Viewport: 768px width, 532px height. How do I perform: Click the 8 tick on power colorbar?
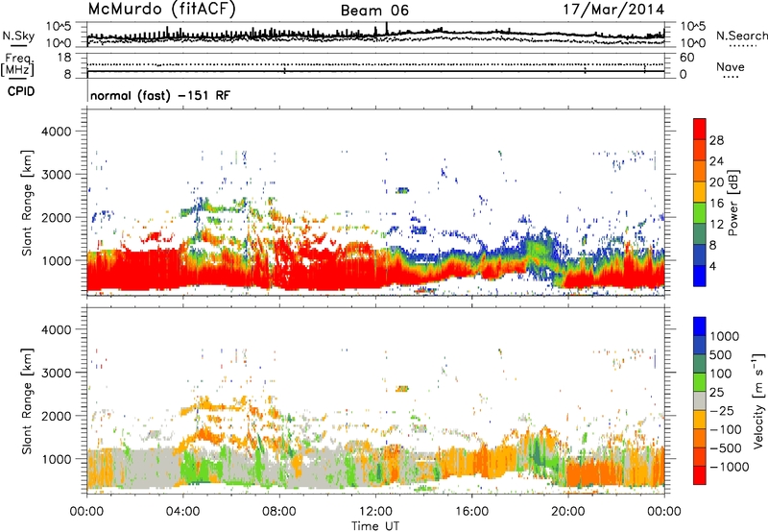pos(712,245)
